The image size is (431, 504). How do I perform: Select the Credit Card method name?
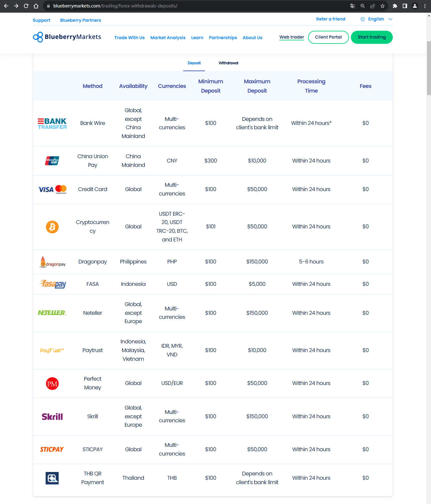pyautogui.click(x=93, y=189)
